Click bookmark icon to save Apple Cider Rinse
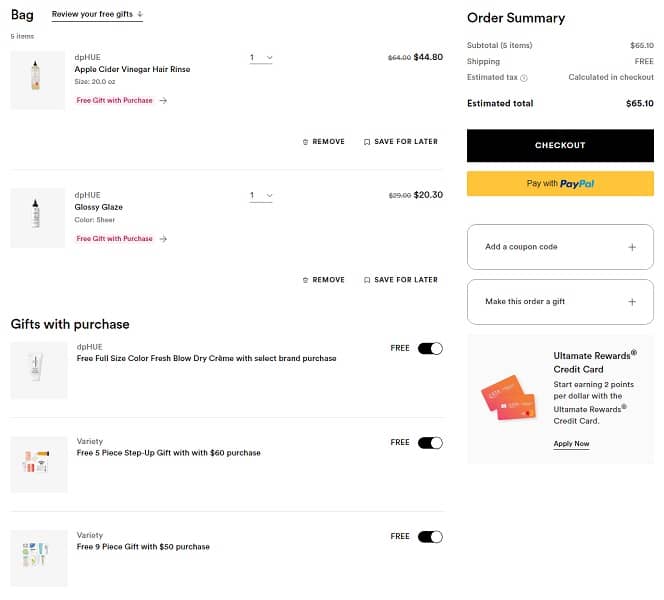Screen dimensions: 664x600 (x=367, y=142)
